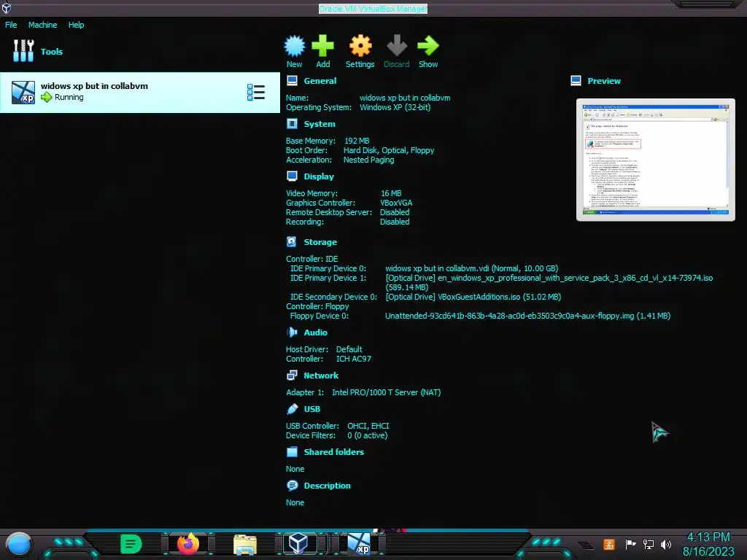Click the USB section plug icon
The height and width of the screenshot is (560, 747).
[292, 409]
